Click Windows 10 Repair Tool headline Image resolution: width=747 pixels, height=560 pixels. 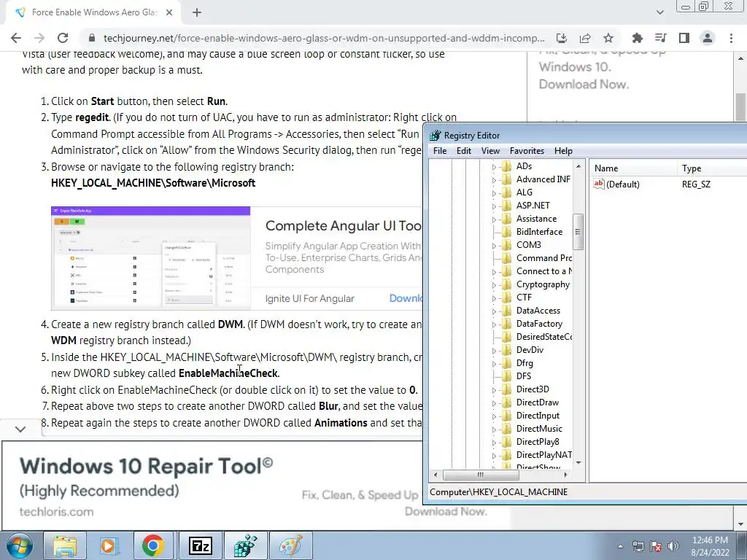coord(146,466)
